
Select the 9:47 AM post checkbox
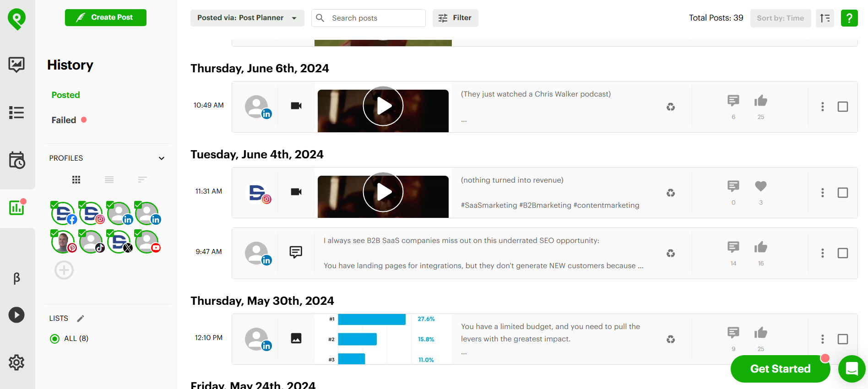[x=843, y=253]
